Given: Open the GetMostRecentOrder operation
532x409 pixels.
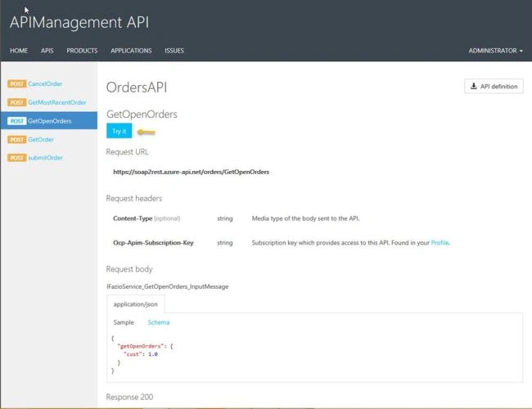Looking at the screenshot, I should click(x=57, y=102).
